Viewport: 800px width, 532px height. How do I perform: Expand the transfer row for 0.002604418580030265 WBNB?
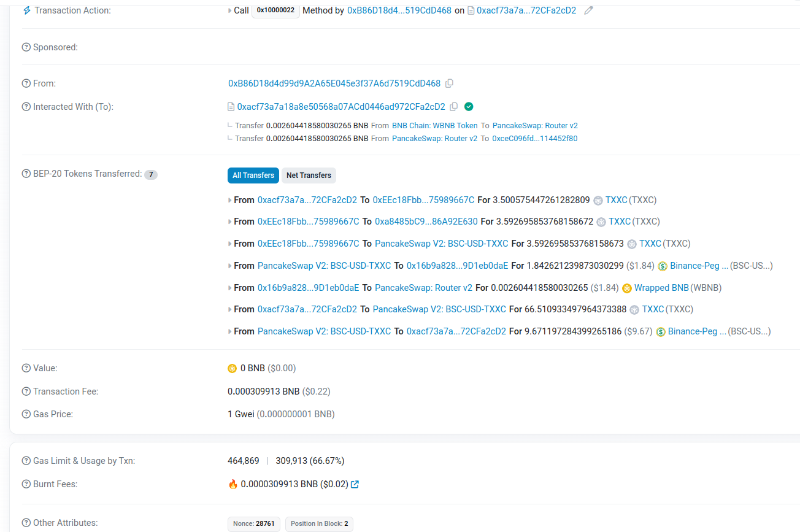point(230,288)
